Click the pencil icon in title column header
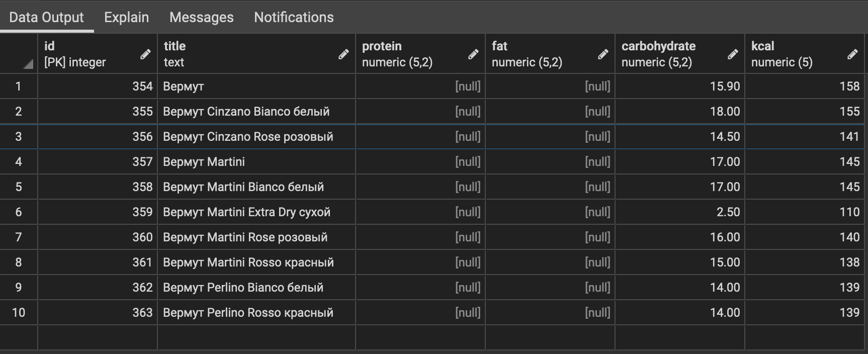Screen dimensions: 868x354 (343, 54)
